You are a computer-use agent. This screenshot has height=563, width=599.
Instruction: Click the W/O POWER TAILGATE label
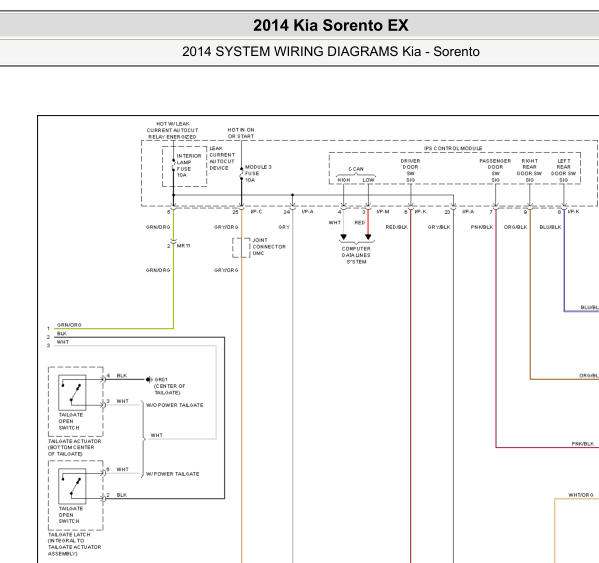[x=175, y=405]
